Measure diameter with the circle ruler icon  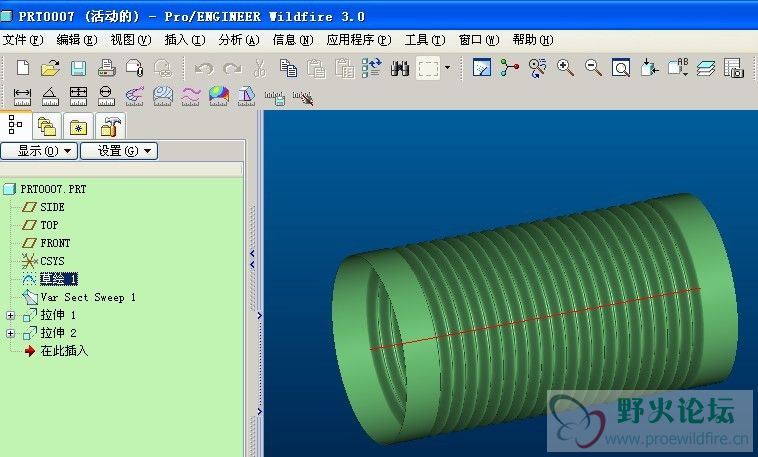click(106, 96)
